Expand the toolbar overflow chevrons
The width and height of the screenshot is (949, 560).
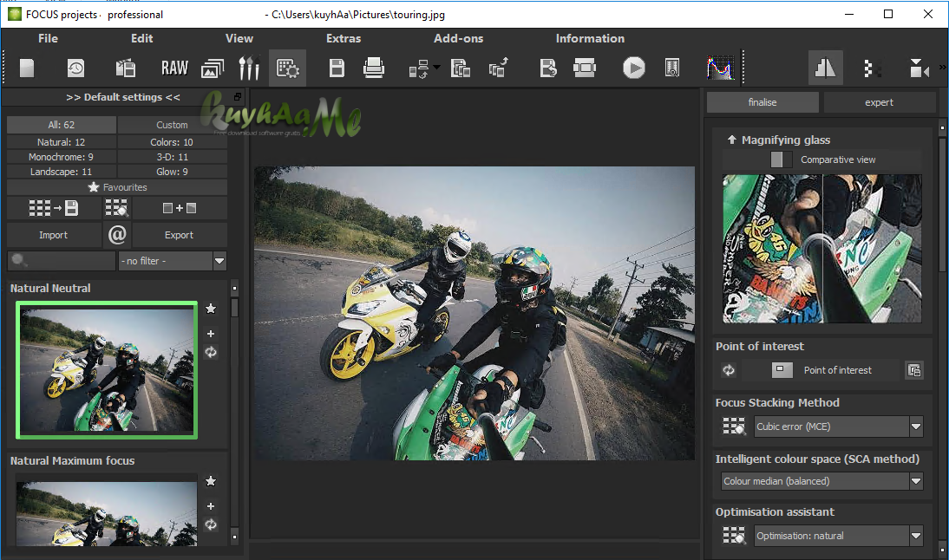[942, 67]
